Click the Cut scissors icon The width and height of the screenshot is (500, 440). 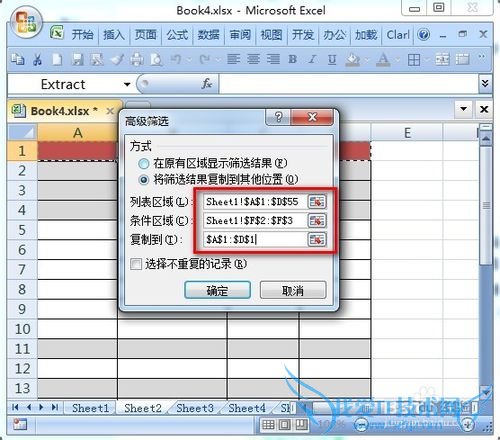37,60
